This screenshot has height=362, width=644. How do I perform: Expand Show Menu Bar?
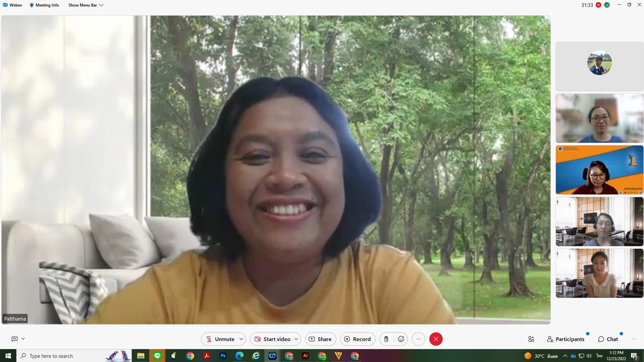point(86,5)
